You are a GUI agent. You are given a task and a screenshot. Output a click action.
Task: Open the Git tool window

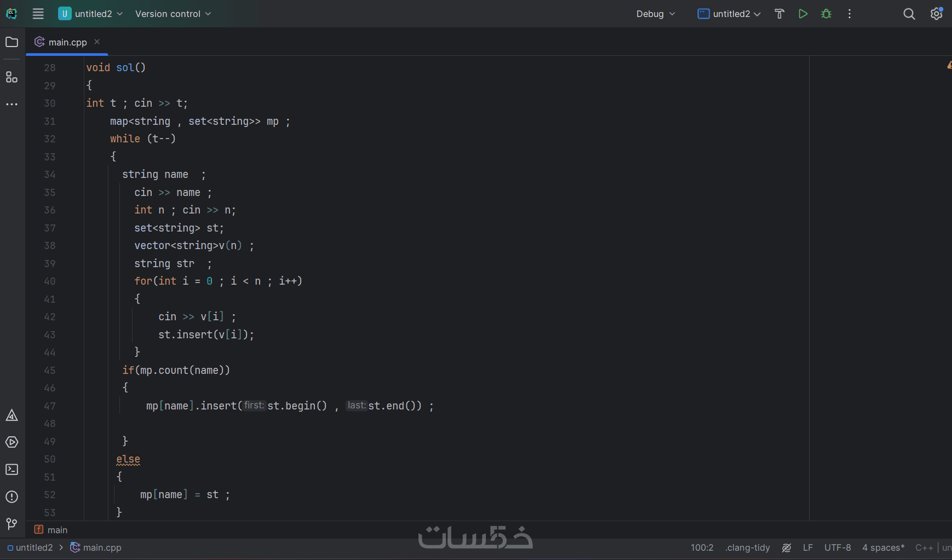tap(12, 524)
